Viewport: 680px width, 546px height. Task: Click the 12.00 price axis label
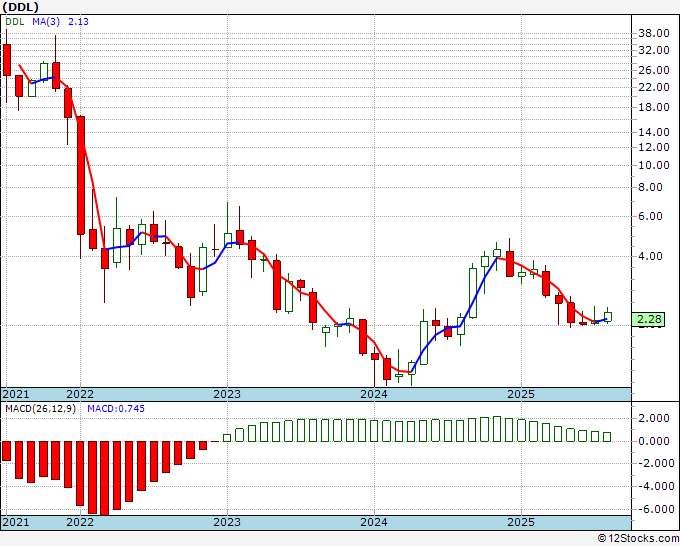point(654,147)
